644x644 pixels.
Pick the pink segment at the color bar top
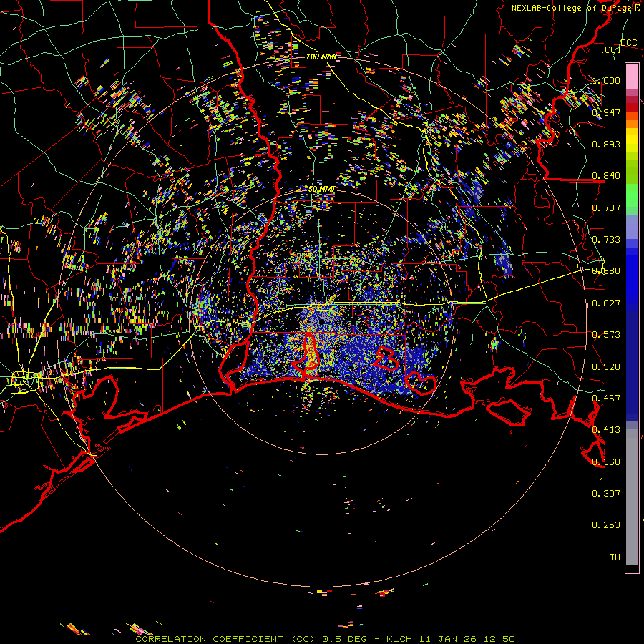632,76
